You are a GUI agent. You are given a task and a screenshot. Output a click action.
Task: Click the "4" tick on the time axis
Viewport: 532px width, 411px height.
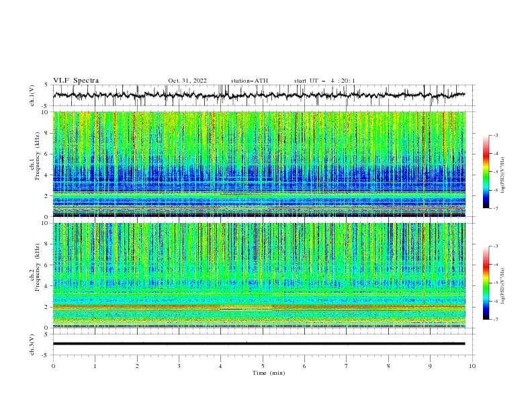click(x=220, y=366)
